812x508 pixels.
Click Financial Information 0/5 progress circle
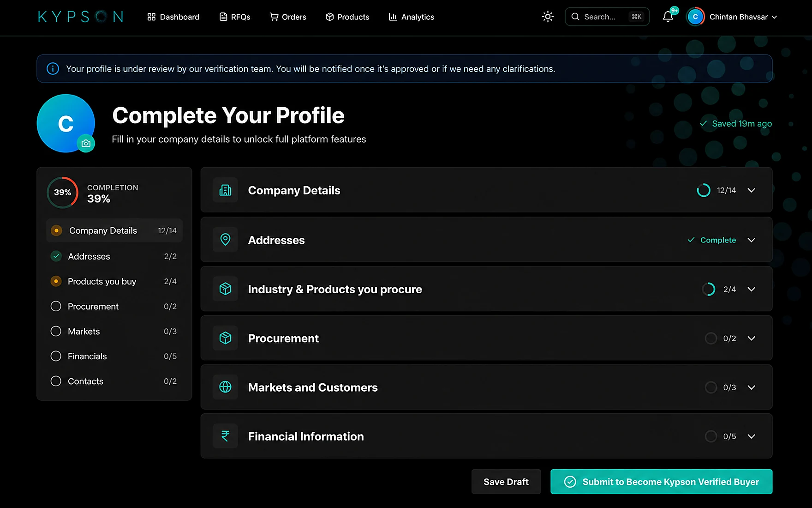pyautogui.click(x=710, y=436)
